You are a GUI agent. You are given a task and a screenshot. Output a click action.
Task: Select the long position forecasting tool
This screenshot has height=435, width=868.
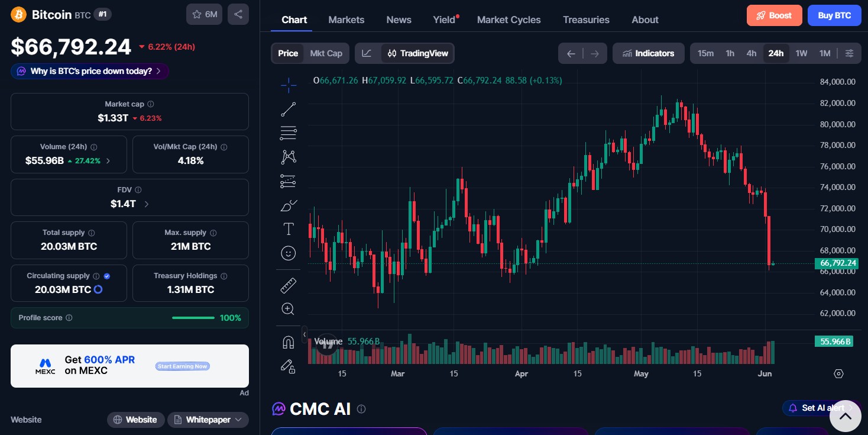[289, 181]
